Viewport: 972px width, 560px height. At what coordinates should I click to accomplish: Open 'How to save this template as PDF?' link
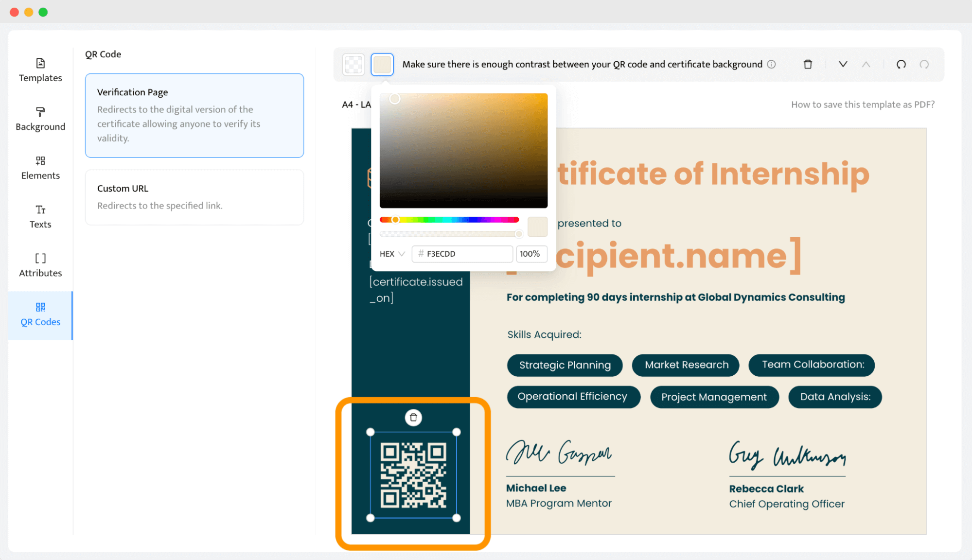863,105
